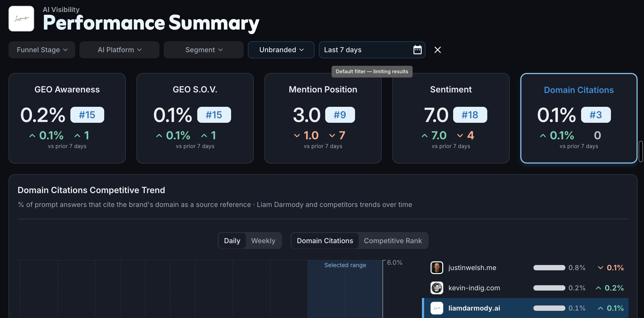Click the 0.8% value for justinwelsh.me
The width and height of the screenshot is (644, 318).
coord(577,268)
